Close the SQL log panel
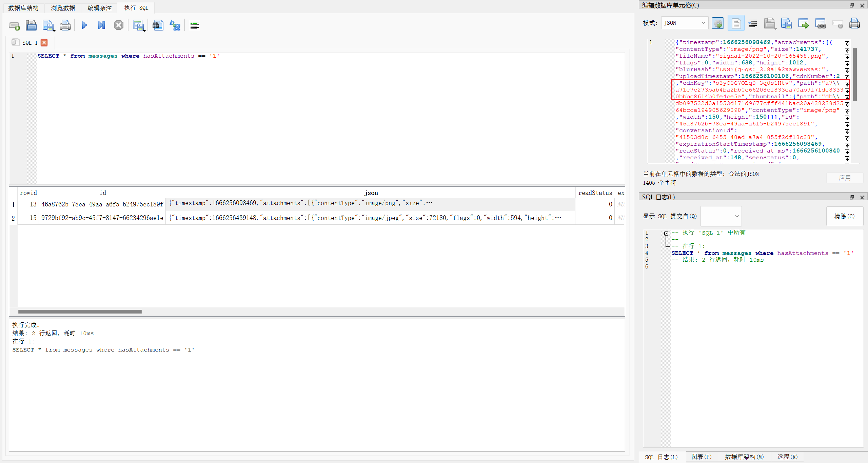Image resolution: width=868 pixels, height=463 pixels. pos(862,197)
